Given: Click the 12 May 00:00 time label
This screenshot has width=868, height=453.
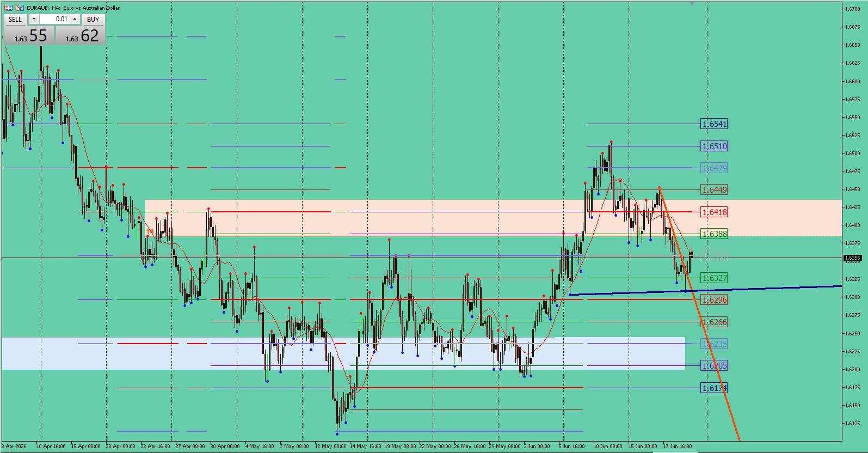Looking at the screenshot, I should (330, 446).
